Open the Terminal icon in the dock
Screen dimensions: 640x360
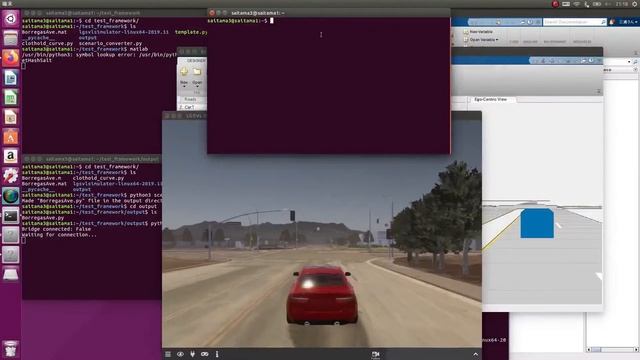pos(11,216)
